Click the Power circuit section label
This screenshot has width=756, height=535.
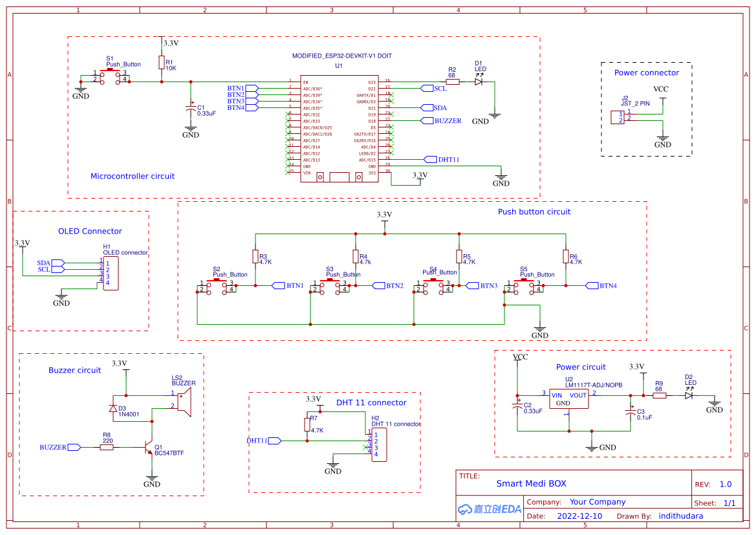(581, 367)
